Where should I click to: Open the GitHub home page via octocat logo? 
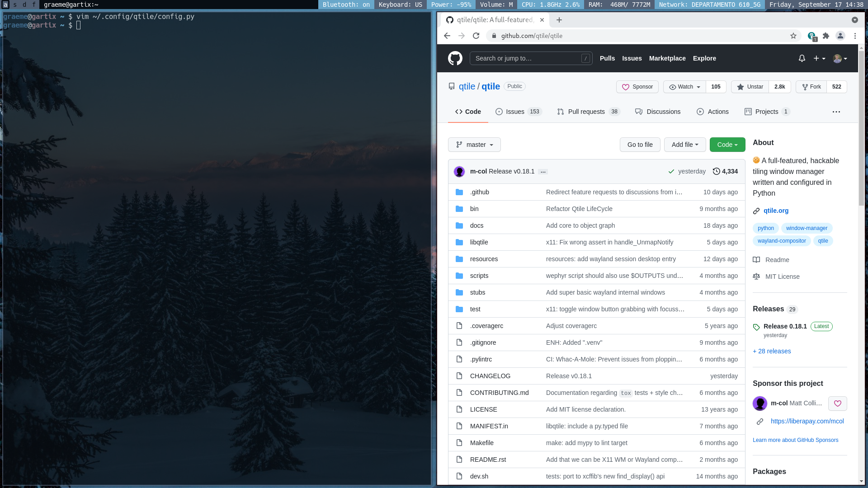pyautogui.click(x=455, y=58)
